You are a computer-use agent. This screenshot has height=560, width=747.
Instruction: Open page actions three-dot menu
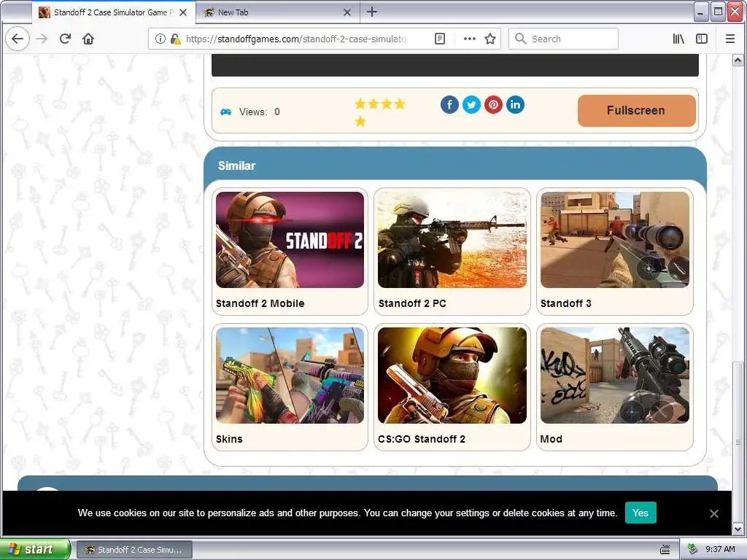[x=470, y=39]
